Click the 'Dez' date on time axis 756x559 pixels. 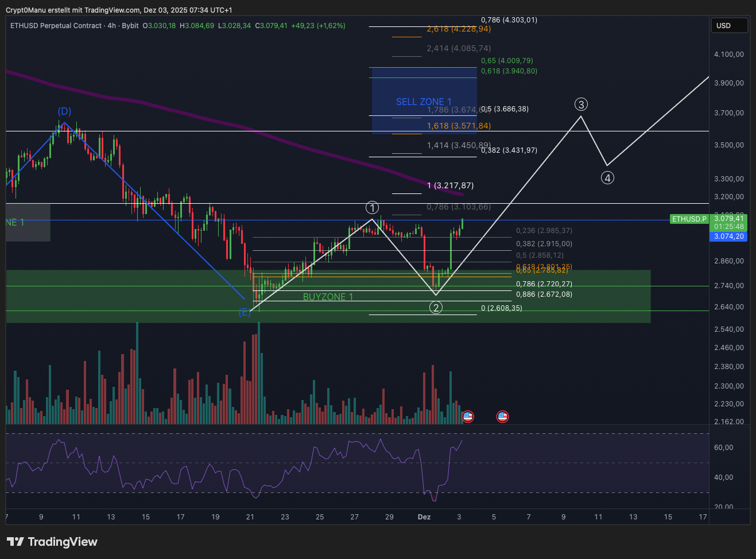(424, 517)
